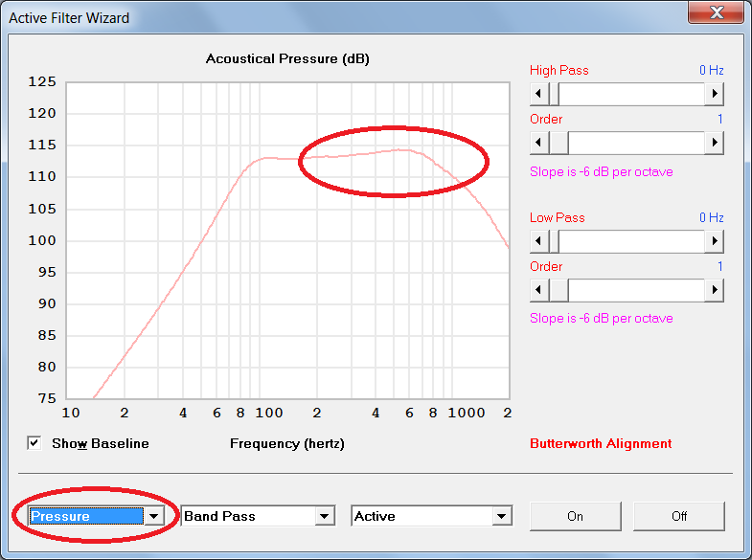Click the Frequency (hertz) axis label
Image resolution: width=752 pixels, height=560 pixels.
287,443
